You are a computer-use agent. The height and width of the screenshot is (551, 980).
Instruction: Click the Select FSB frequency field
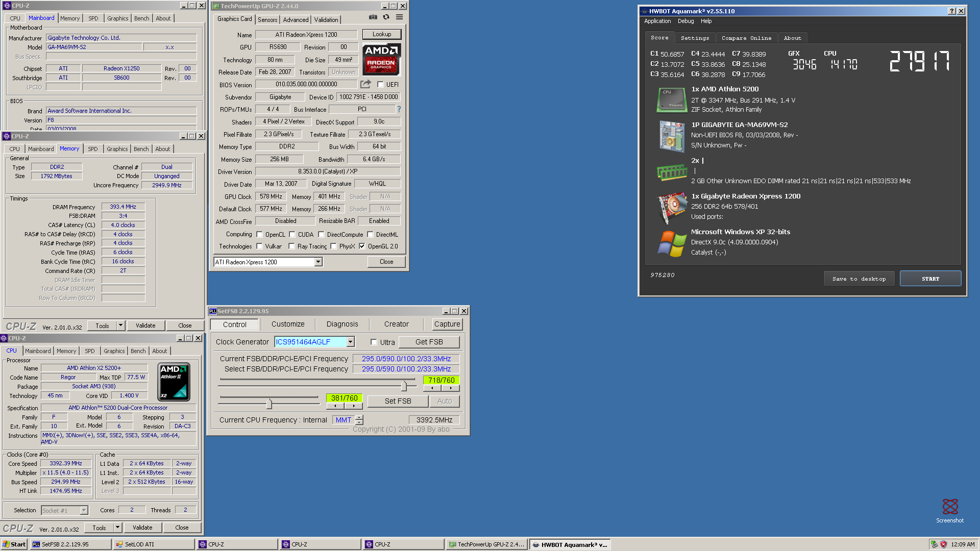click(406, 369)
